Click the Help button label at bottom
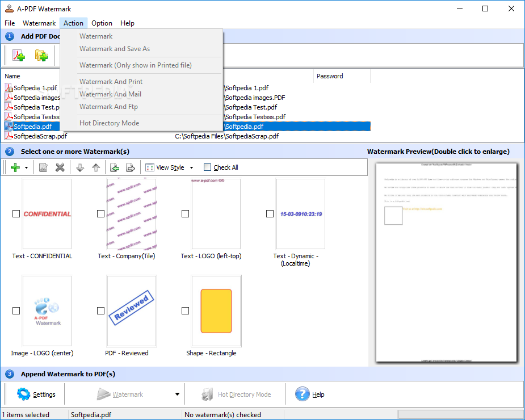 tap(318, 394)
